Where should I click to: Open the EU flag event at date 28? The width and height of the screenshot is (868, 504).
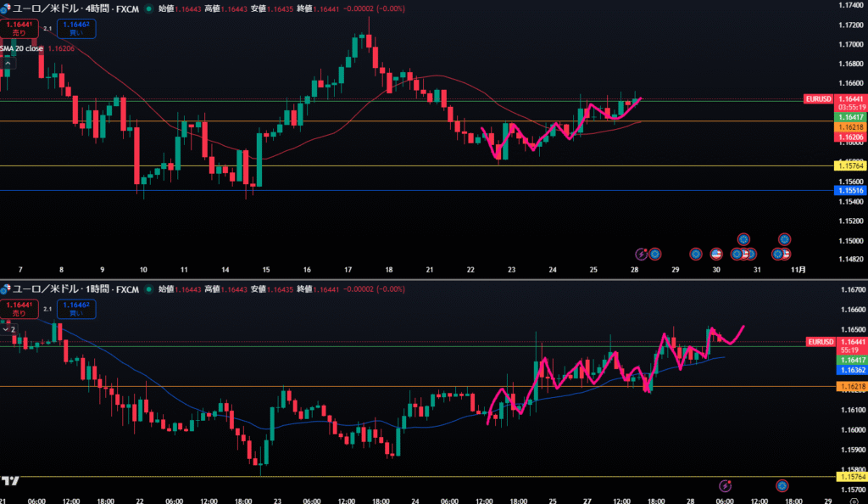pos(654,254)
